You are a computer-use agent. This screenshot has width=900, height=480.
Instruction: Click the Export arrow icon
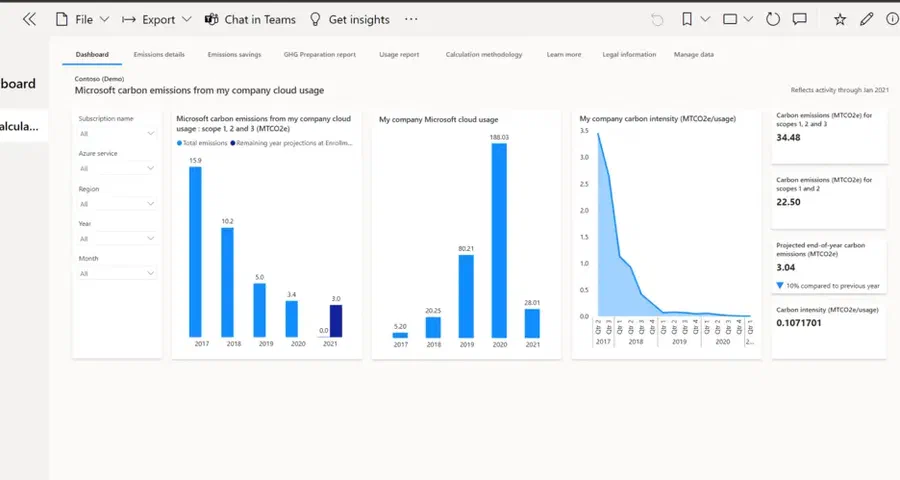(x=129, y=20)
